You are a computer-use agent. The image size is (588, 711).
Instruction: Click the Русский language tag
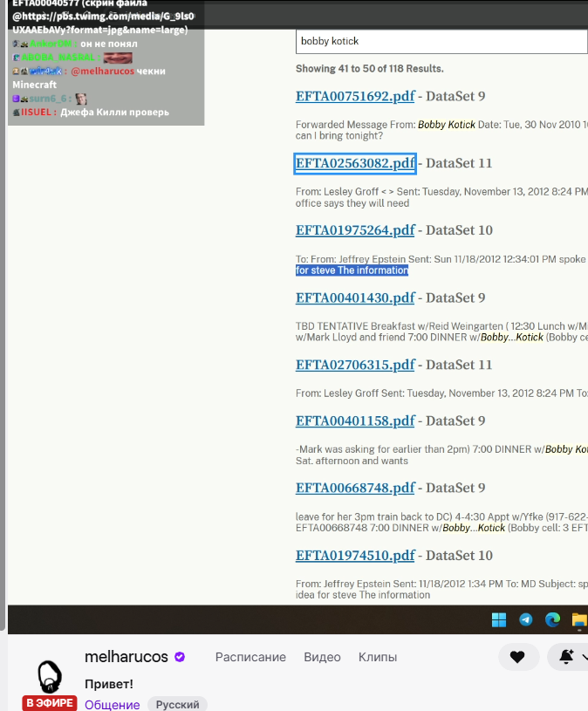(x=177, y=704)
